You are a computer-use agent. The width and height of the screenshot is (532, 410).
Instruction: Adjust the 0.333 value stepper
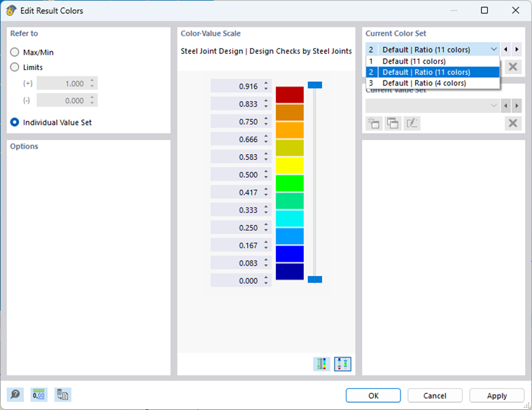266,210
